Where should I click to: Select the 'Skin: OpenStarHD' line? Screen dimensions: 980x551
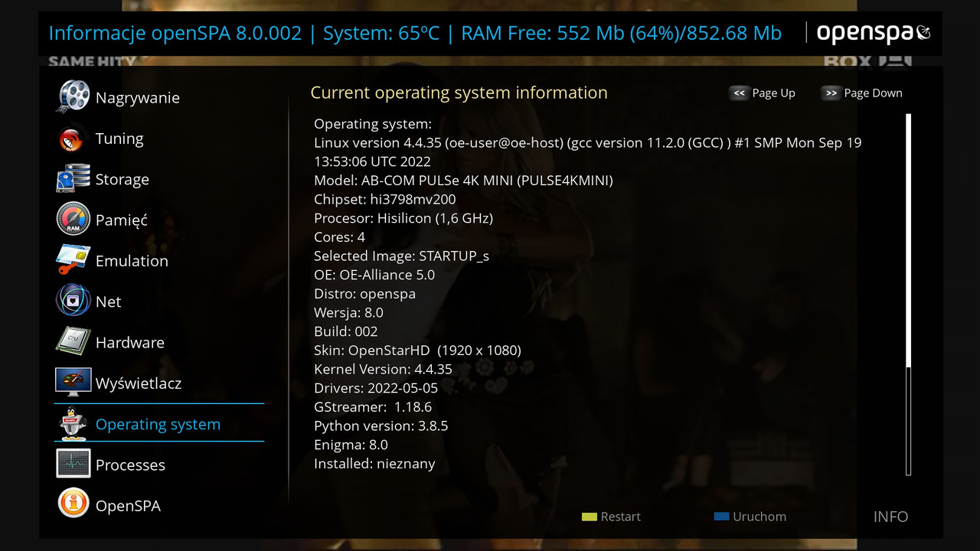click(x=417, y=350)
